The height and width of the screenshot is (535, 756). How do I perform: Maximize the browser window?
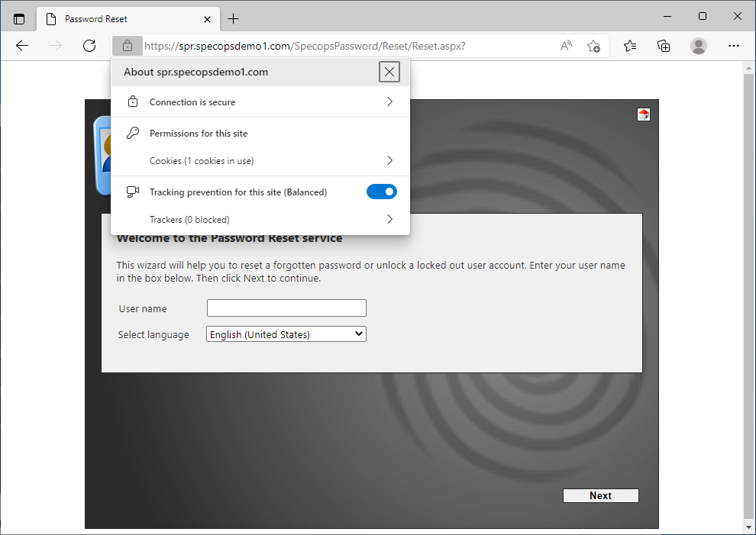tap(703, 16)
